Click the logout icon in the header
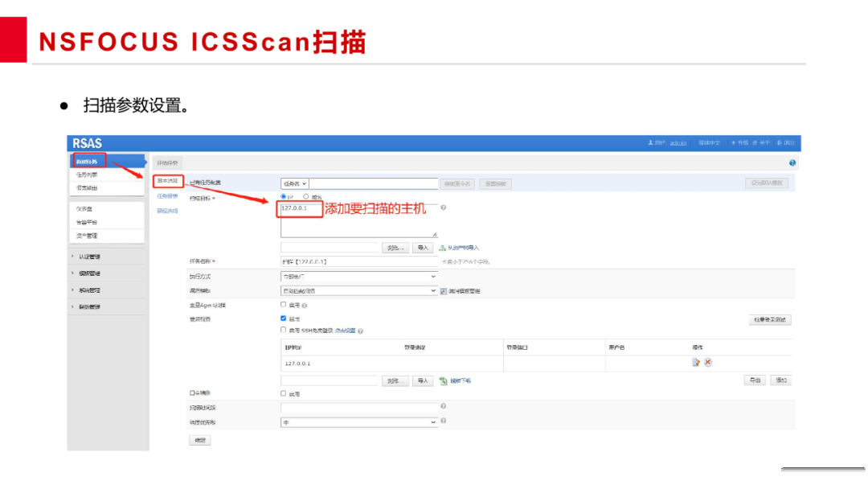868x489 pixels. pos(779,143)
